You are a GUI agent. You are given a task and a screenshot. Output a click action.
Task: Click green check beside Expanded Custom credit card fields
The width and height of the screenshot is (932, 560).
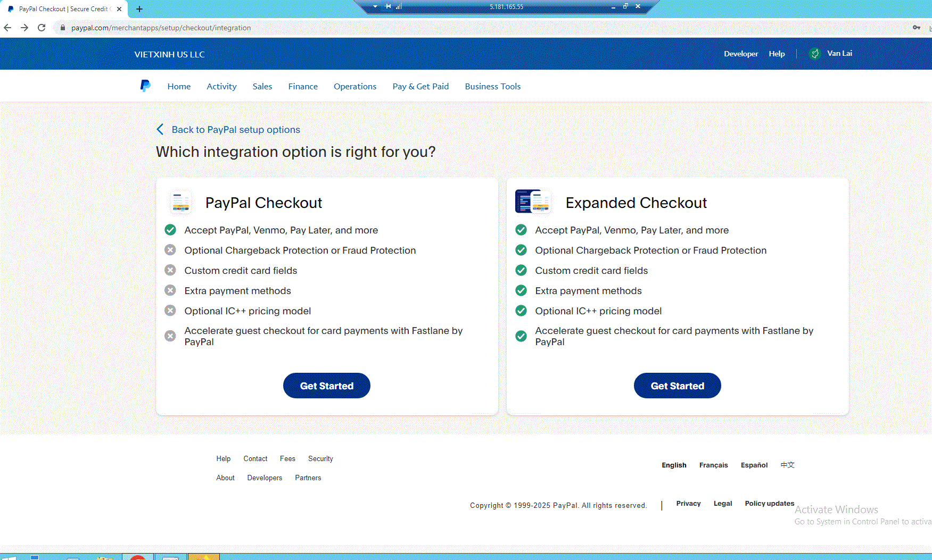click(x=521, y=270)
